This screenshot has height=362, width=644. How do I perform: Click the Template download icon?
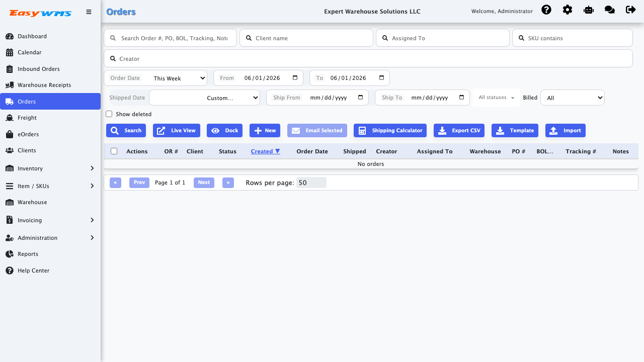(x=500, y=131)
